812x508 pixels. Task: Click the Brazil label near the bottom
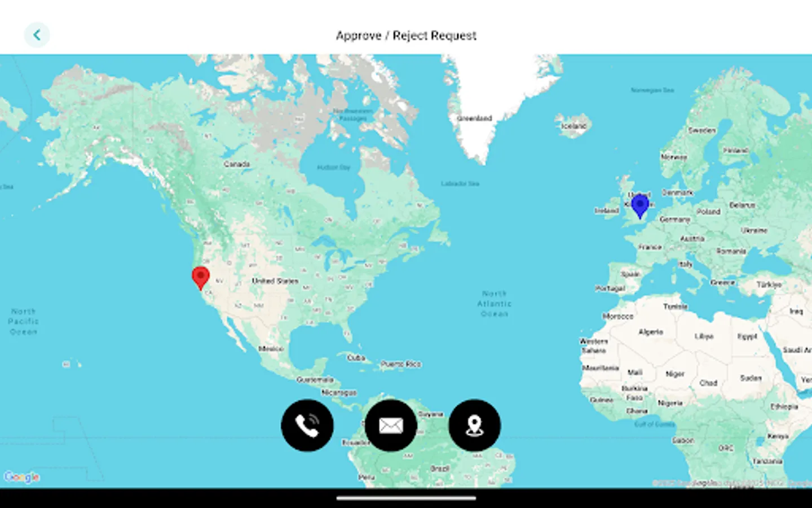coord(440,468)
